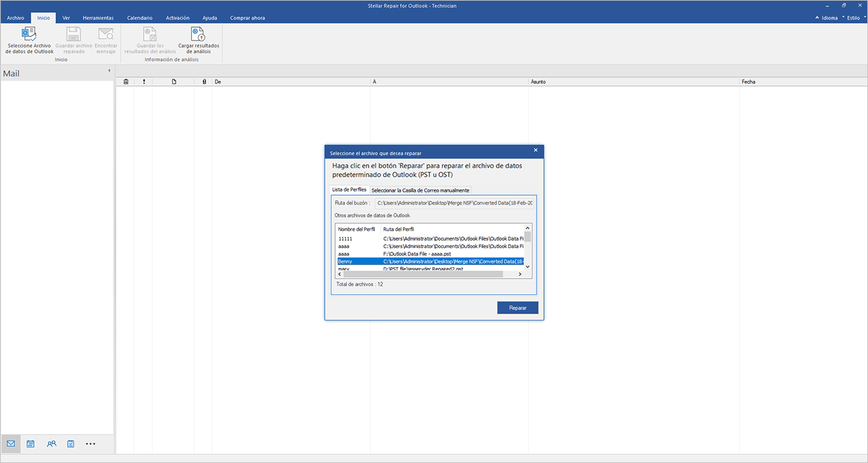Open the Mail view icon in bottom navigation
This screenshot has height=463, width=868.
(x=11, y=444)
